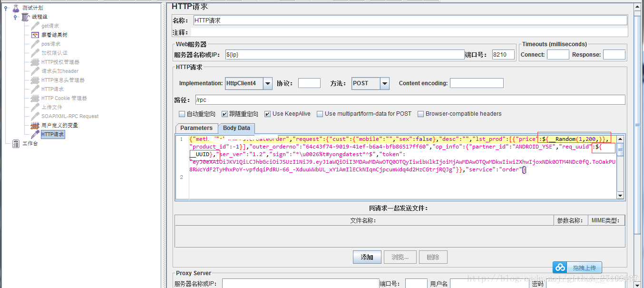This screenshot has width=644, height=288.
Task: Switch to the Body Data tab
Action: [x=236, y=128]
